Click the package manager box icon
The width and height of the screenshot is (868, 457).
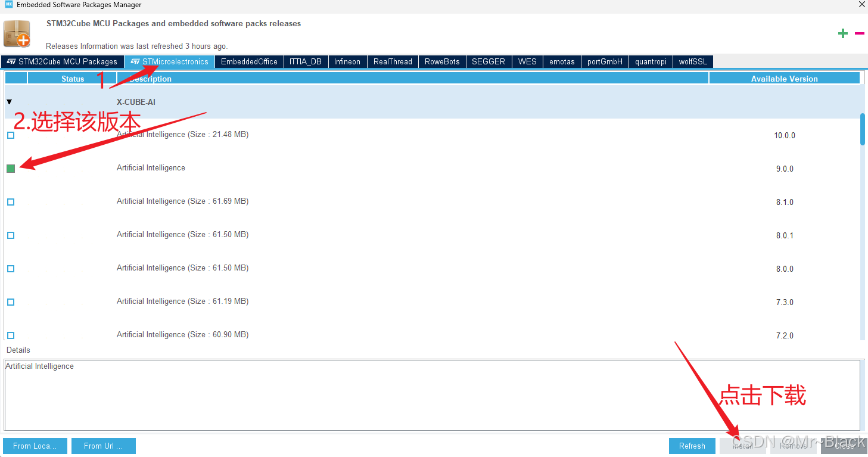point(17,34)
